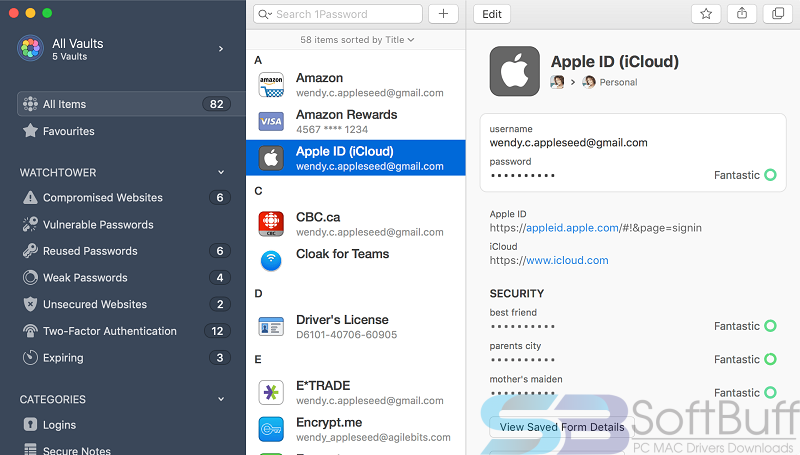This screenshot has width=800, height=455.
Task: Open Vulnerable Passwords icon
Action: 31,224
